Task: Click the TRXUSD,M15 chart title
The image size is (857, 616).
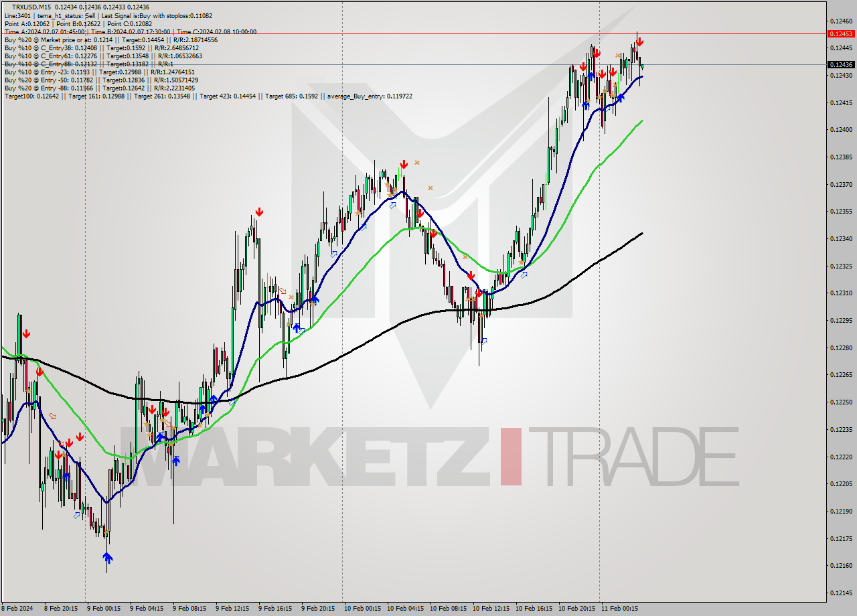Action: pyautogui.click(x=31, y=7)
